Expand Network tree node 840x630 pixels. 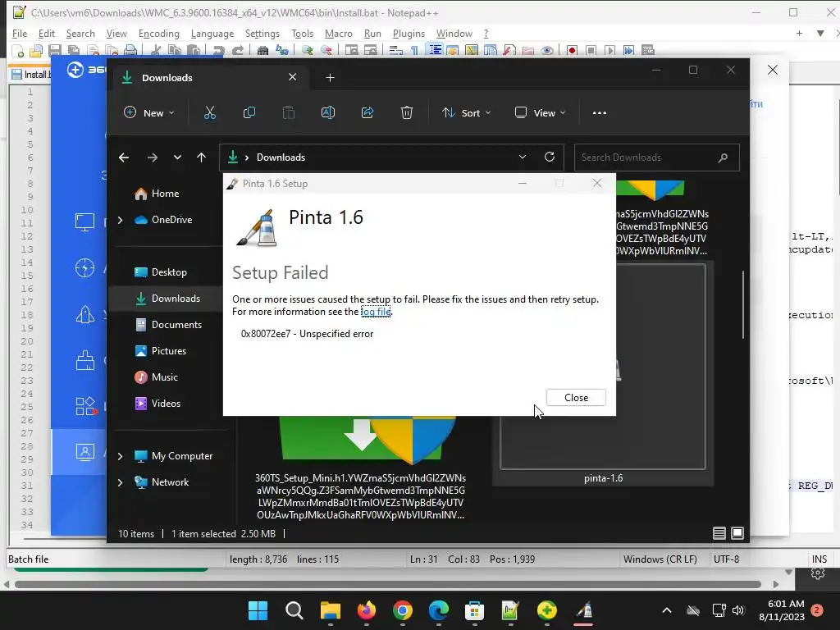click(120, 482)
